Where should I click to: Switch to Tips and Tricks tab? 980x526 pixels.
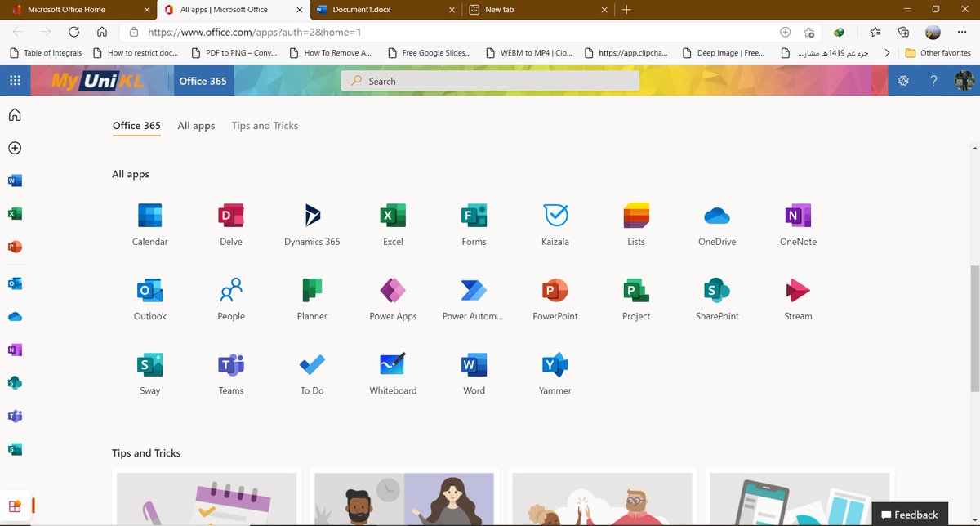click(x=265, y=126)
